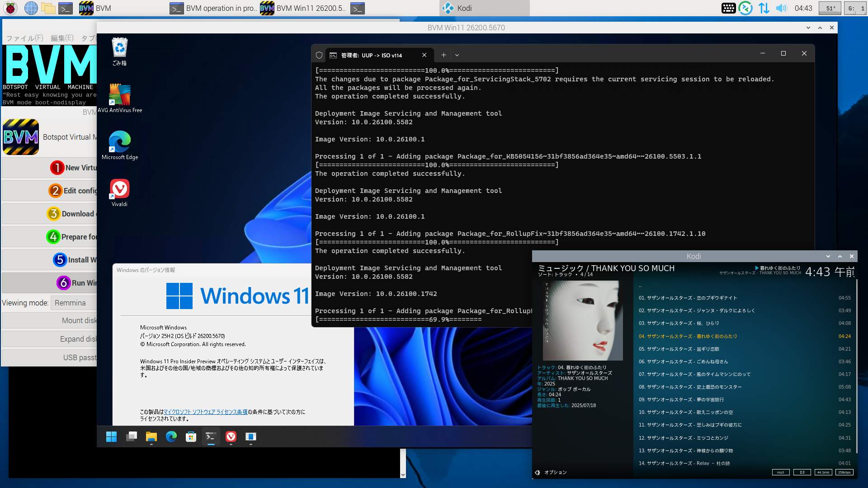Image resolution: width=868 pixels, height=488 pixels.
Task: Click the Expand disk button
Action: click(x=50, y=339)
